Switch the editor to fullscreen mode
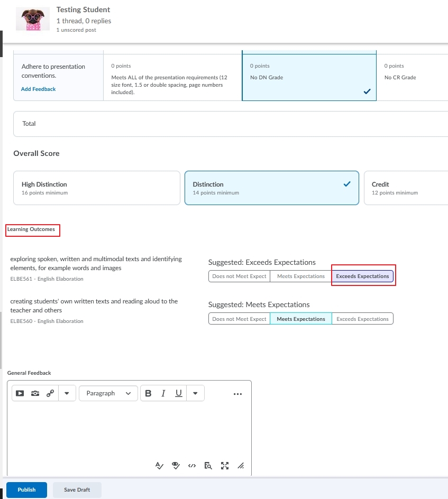The height and width of the screenshot is (499, 448). (225, 466)
